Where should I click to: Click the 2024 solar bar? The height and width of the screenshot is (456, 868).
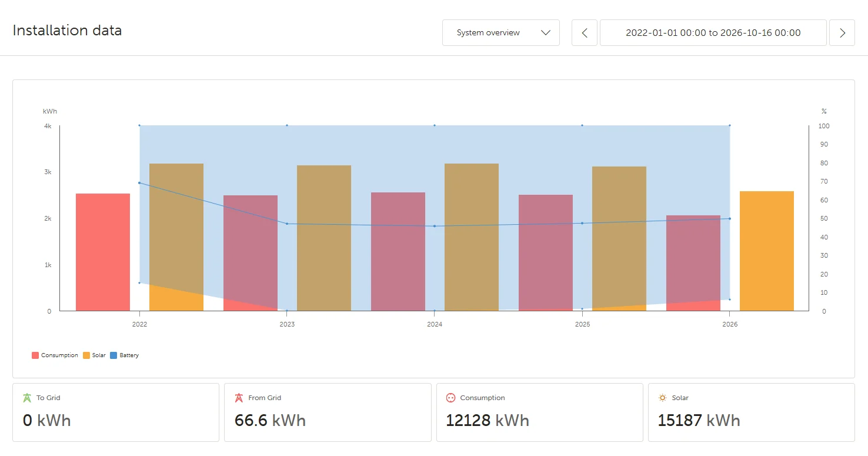coord(472,237)
